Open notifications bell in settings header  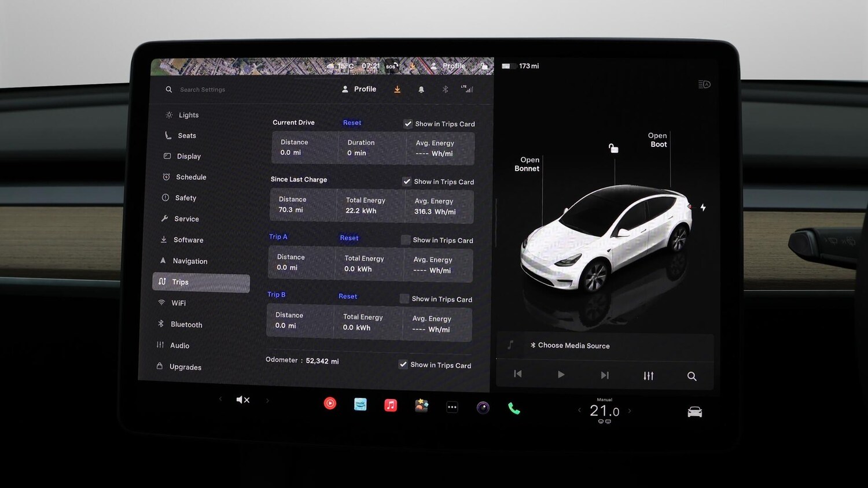tap(421, 90)
